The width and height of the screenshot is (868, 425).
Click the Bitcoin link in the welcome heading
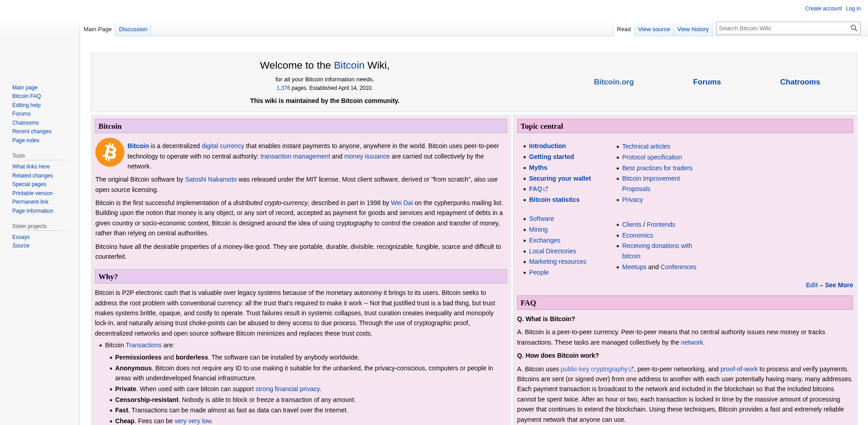tap(349, 65)
